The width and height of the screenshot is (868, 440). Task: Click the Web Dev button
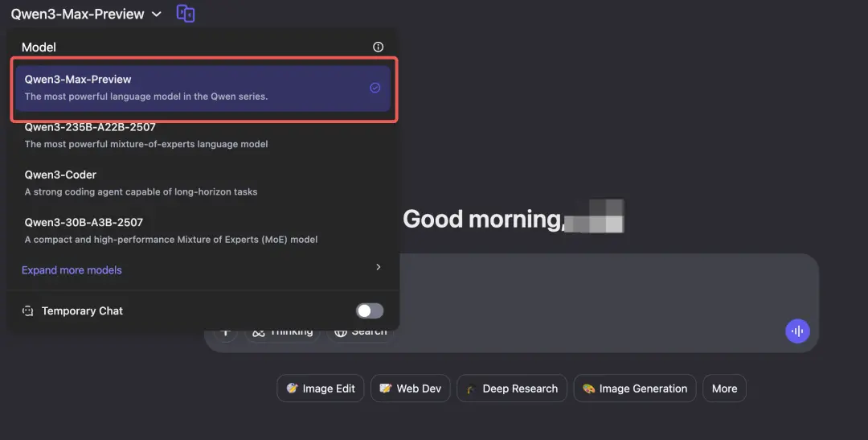pos(410,389)
